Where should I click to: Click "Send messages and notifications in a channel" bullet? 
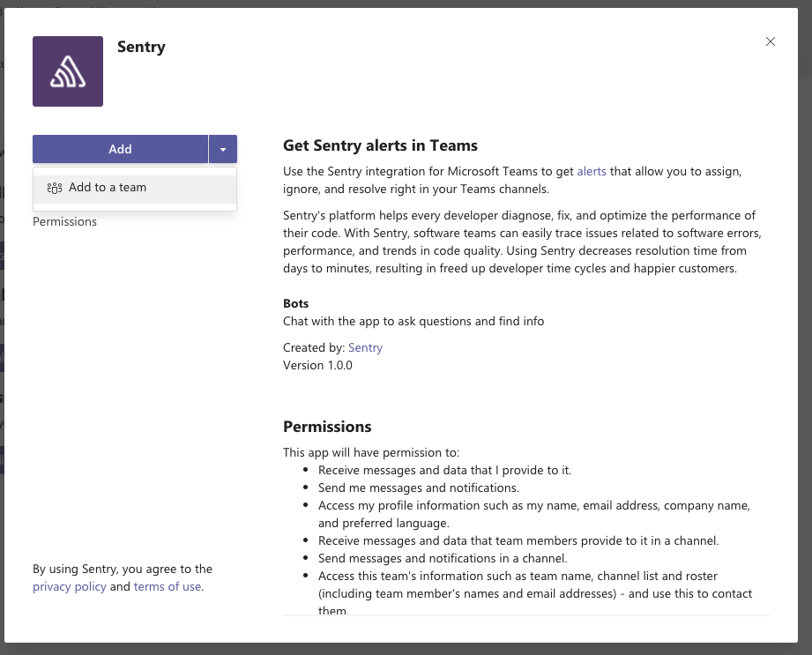pos(443,558)
